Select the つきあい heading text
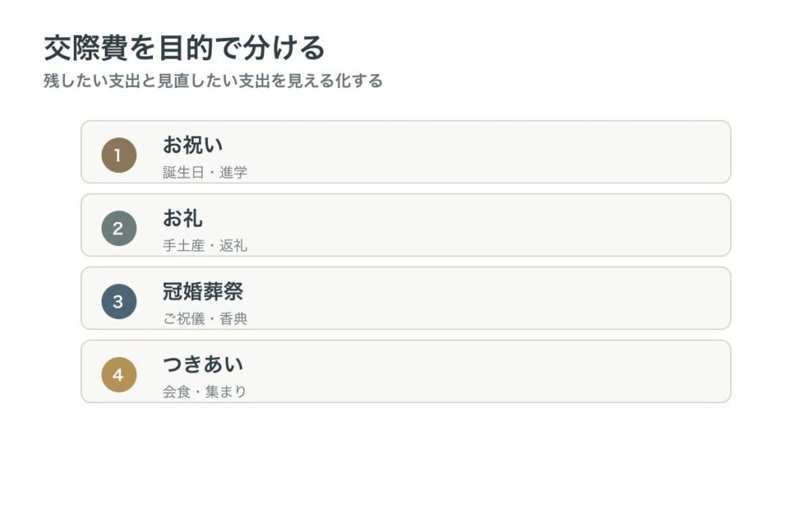Viewport: 812px width, 515px height. 203,364
